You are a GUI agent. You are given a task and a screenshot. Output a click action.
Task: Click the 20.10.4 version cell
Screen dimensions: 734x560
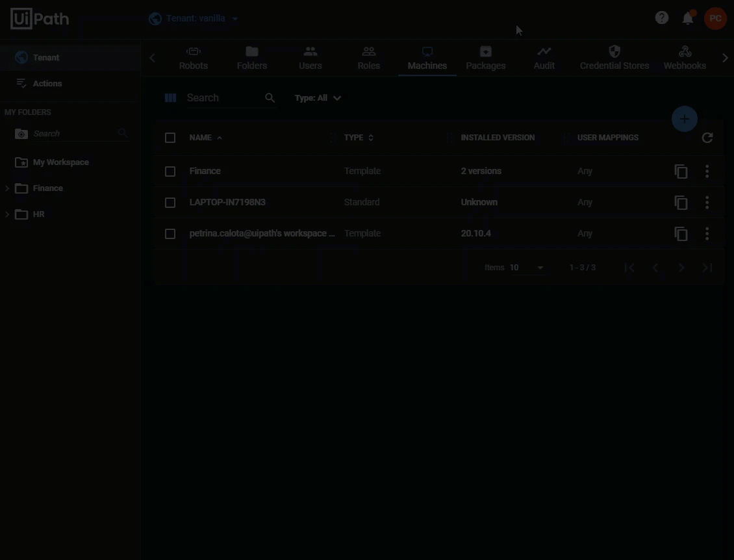click(x=475, y=233)
